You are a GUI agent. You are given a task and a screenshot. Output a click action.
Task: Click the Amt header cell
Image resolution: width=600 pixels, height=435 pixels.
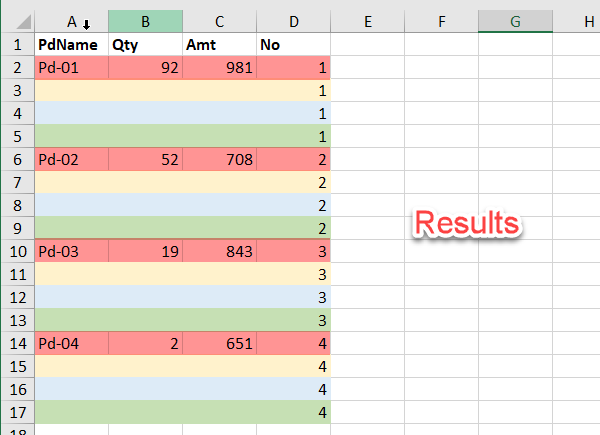tap(219, 44)
